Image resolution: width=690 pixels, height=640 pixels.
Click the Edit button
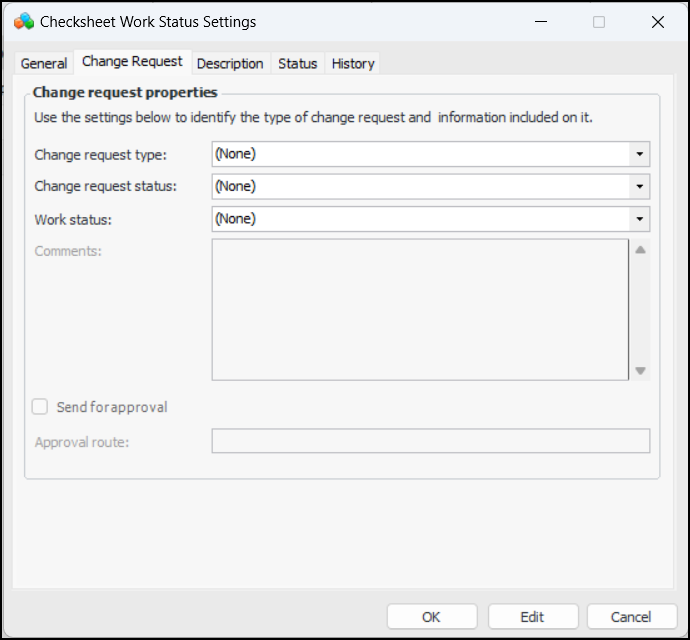coord(532,617)
